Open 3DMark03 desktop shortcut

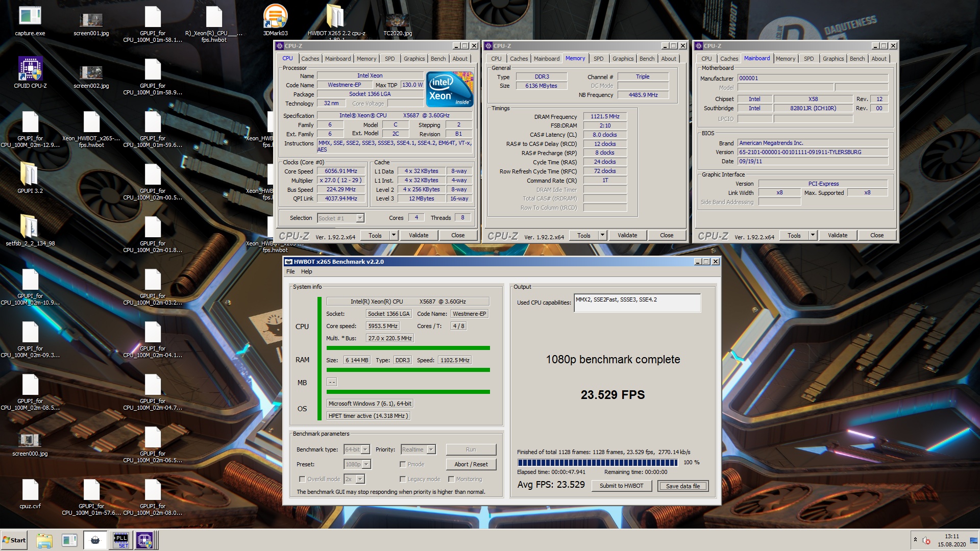(x=275, y=21)
